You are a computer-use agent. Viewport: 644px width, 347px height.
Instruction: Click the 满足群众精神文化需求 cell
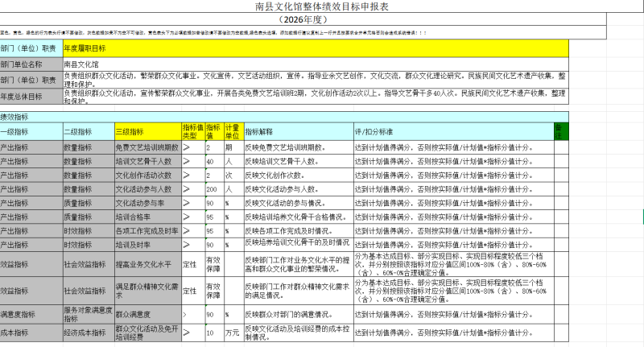147,288
